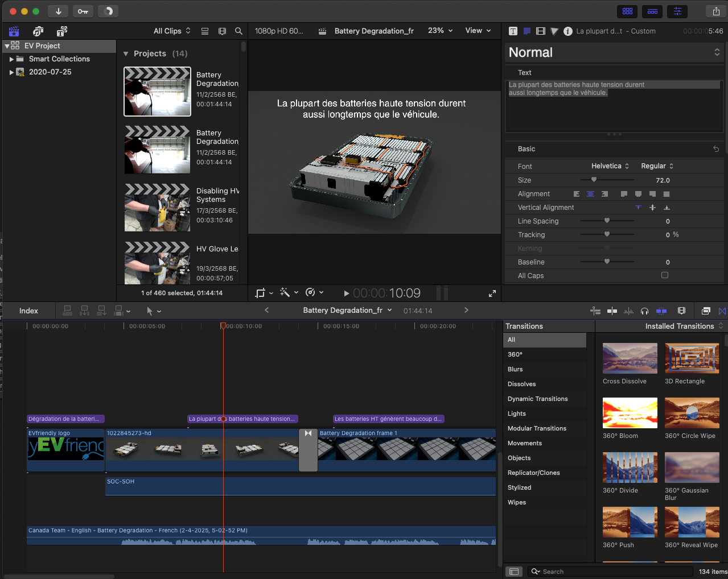728x579 pixels.
Task: Open the All Clips filter dropdown
Action: tap(172, 31)
